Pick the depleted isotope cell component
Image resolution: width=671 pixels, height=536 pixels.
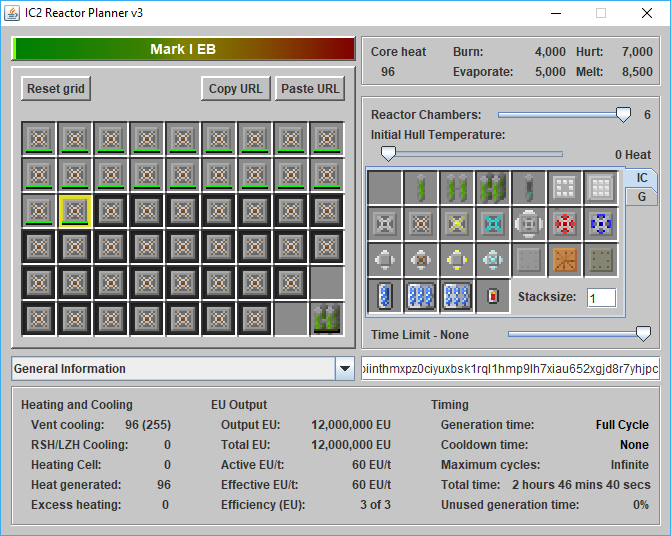pyautogui.click(x=528, y=187)
